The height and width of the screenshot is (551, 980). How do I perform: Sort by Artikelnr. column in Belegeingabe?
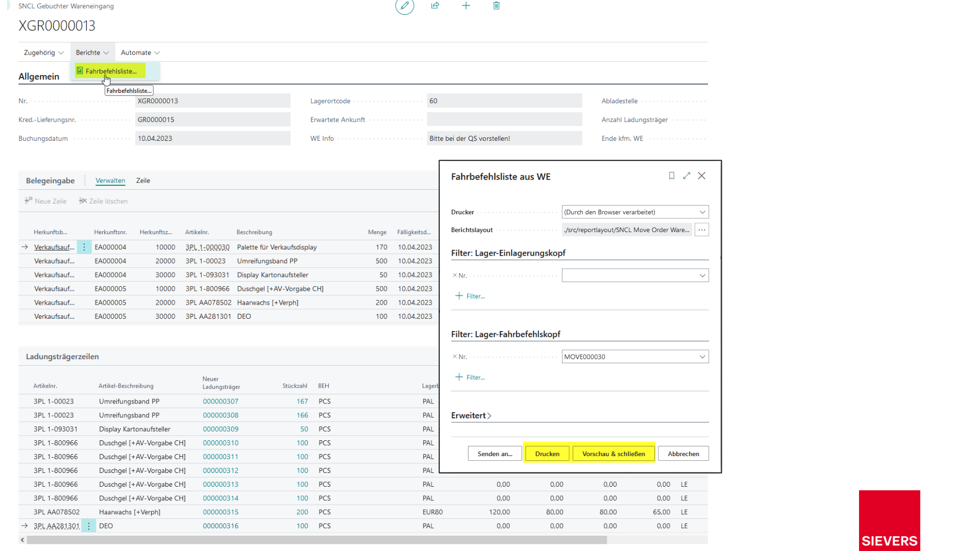pos(197,232)
